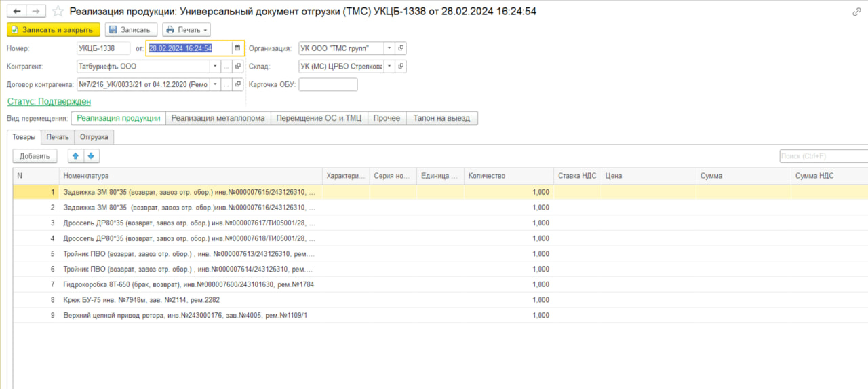
Task: Move row up with blue up arrow
Action: coord(75,156)
